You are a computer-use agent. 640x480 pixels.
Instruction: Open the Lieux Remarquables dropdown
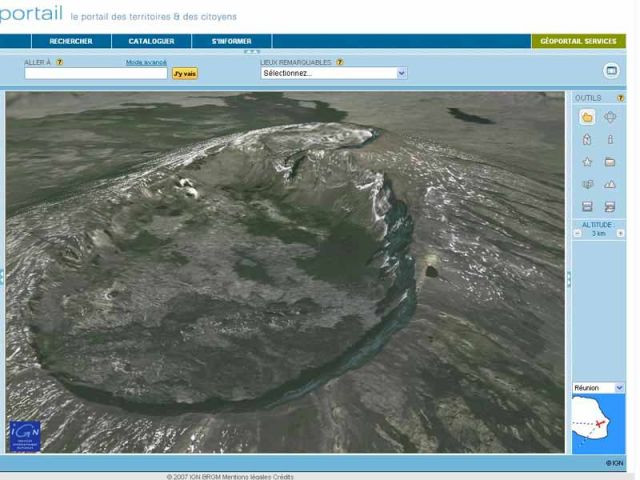(333, 73)
